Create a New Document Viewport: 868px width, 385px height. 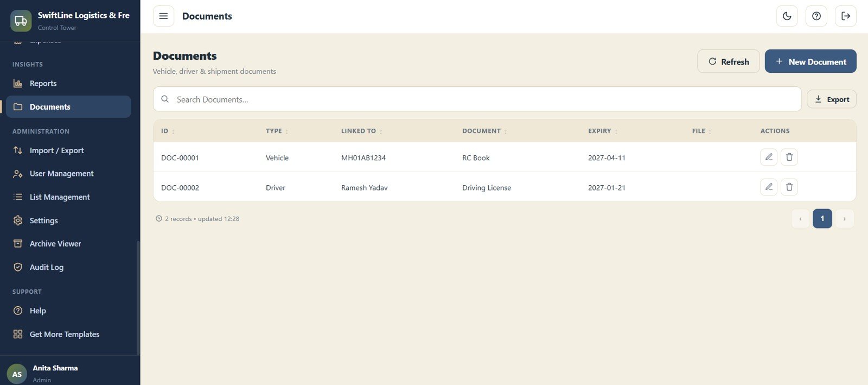(x=810, y=61)
